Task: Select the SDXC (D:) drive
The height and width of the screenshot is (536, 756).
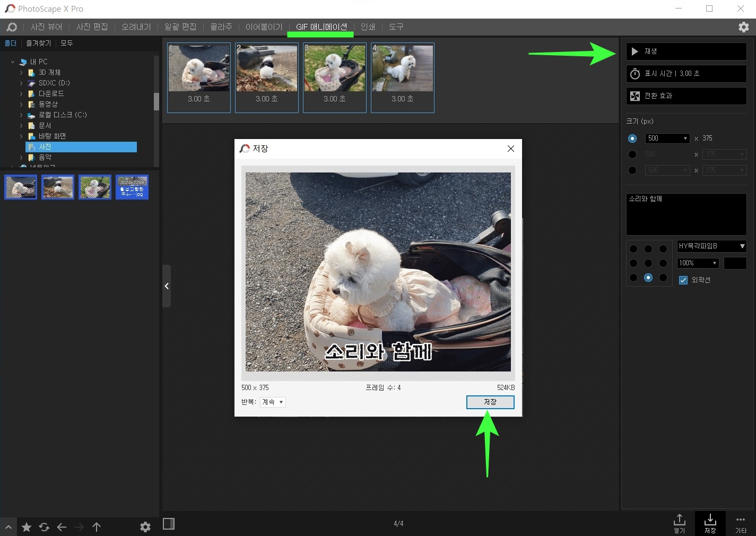Action: coord(54,83)
